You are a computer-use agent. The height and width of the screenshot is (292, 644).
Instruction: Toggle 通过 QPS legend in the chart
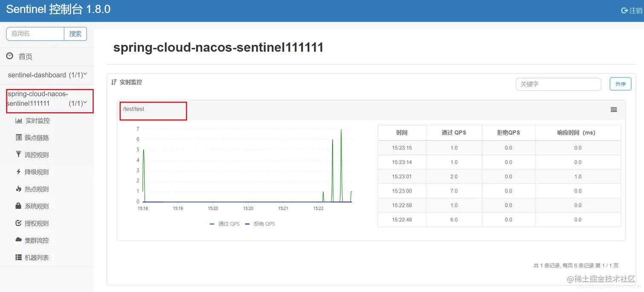pyautogui.click(x=225, y=224)
